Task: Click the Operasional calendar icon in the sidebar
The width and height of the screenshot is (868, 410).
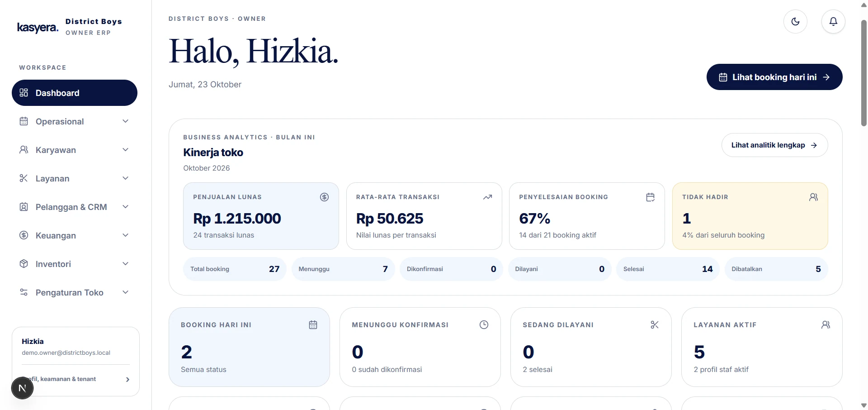Action: (24, 121)
